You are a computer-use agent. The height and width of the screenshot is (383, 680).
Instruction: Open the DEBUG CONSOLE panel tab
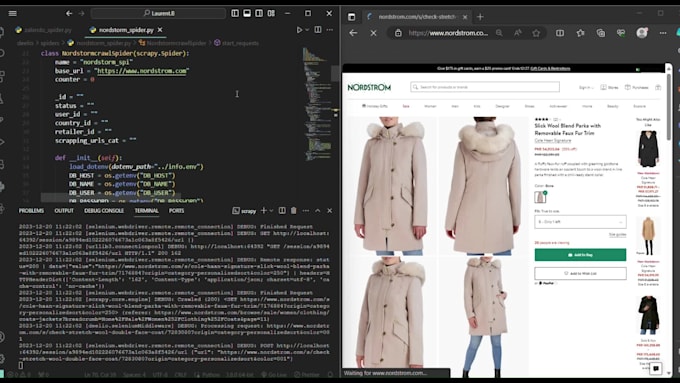click(104, 211)
